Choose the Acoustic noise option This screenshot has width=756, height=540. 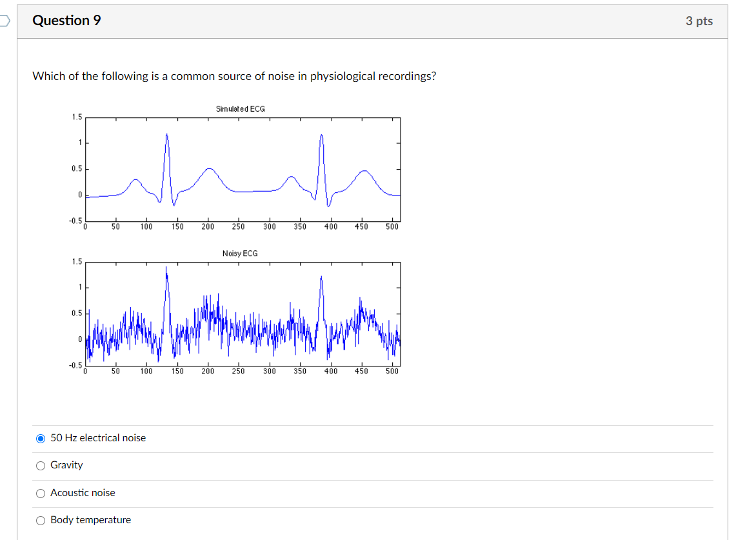[x=41, y=493]
